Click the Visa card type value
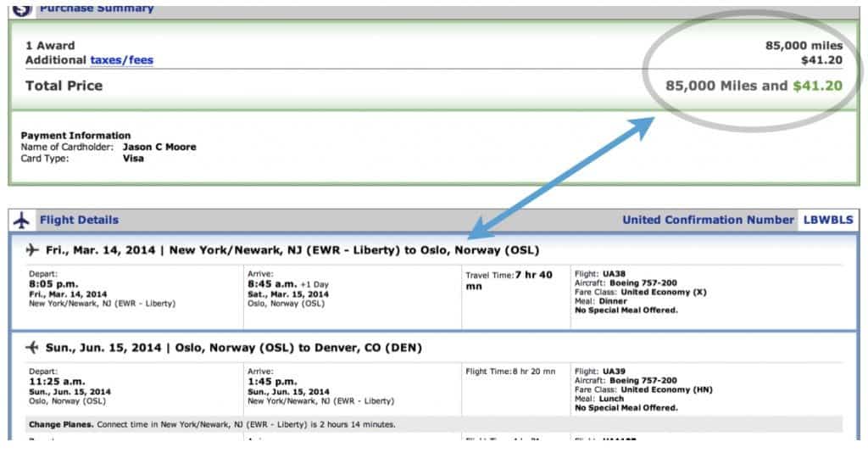Screen dimensions: 868x453 pos(133,159)
